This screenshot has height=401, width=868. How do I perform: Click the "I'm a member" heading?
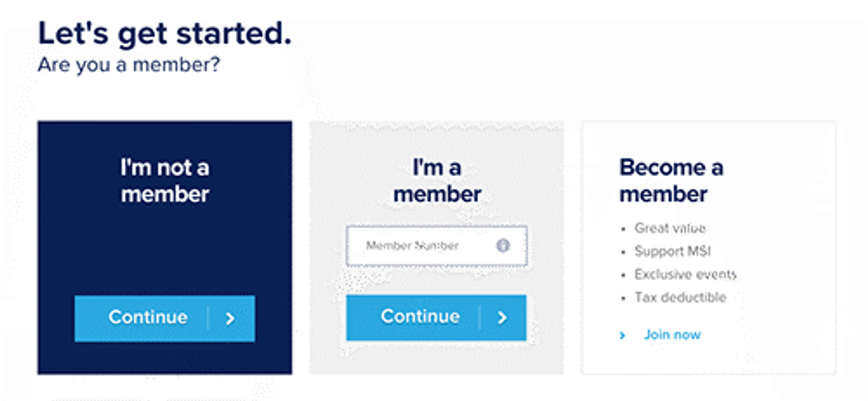[437, 181]
